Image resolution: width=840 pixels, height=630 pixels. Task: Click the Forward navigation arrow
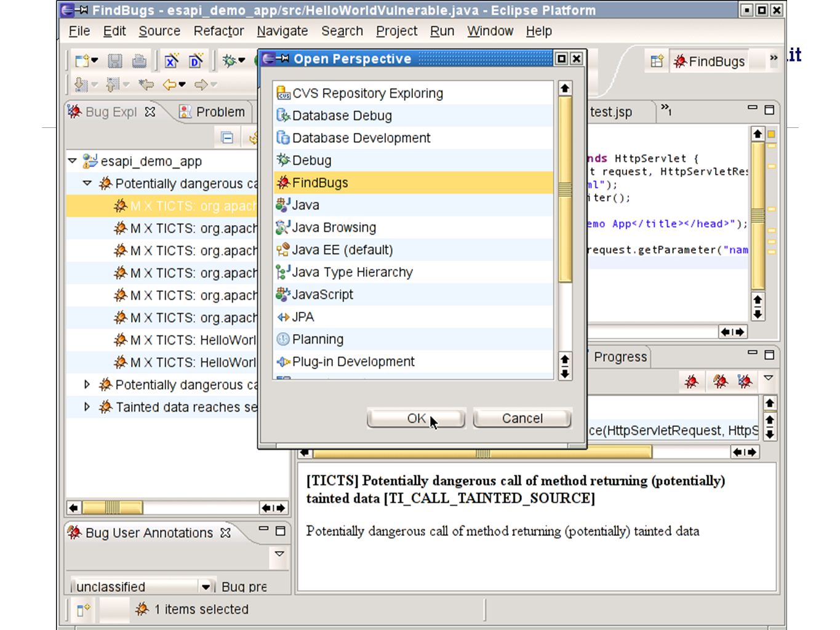(201, 84)
